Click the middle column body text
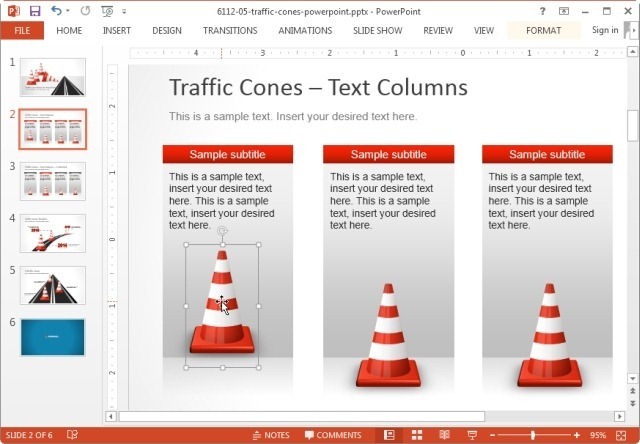The image size is (640, 444). pos(383,201)
